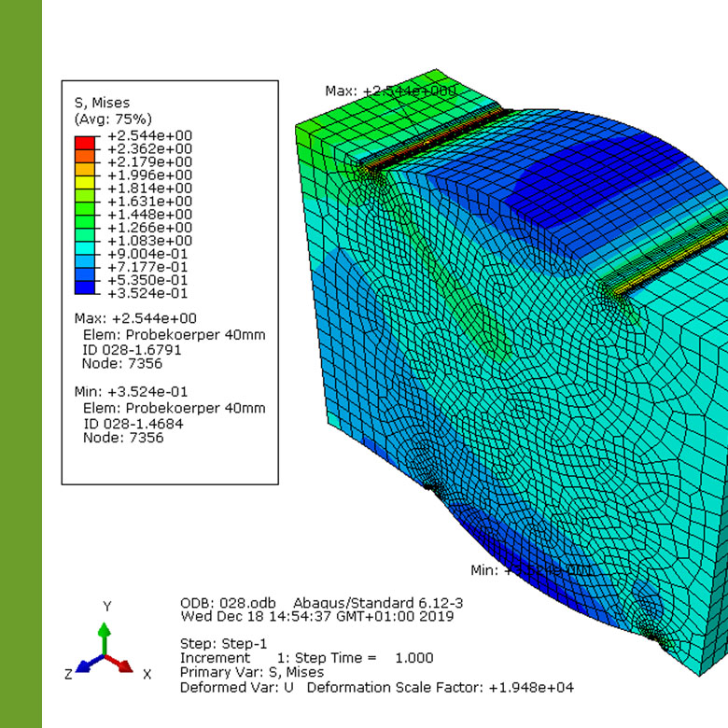Select the 'S, Mises' legend title

click(102, 103)
